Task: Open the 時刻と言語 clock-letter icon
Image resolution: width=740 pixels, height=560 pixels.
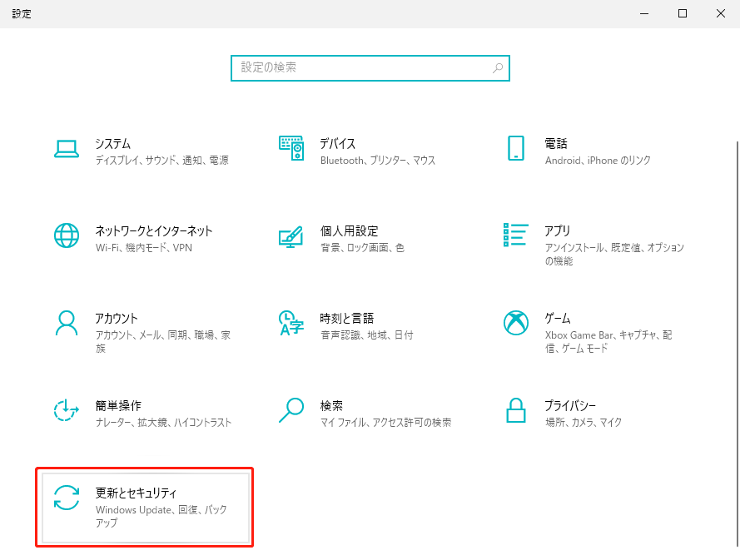Action: click(x=291, y=323)
